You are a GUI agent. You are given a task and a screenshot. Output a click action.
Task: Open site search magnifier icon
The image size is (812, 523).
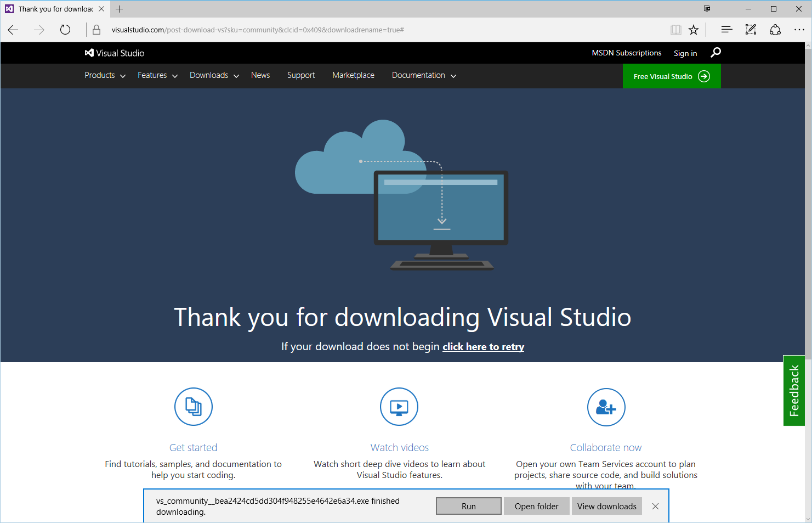coord(716,52)
